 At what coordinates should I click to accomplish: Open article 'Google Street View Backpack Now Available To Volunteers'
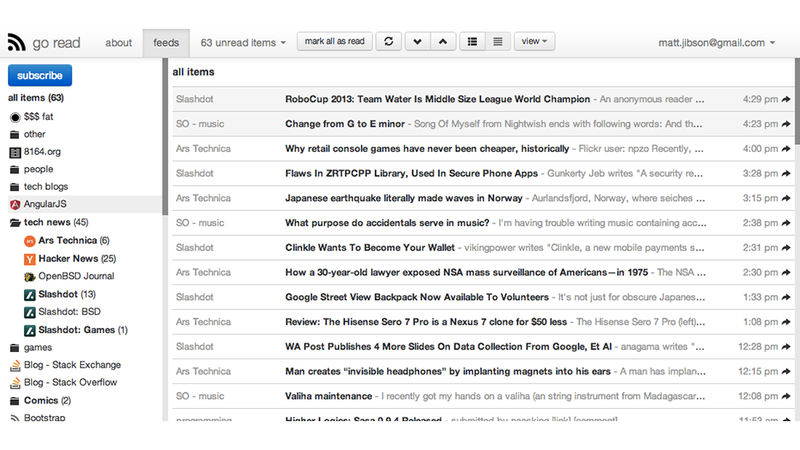[417, 297]
